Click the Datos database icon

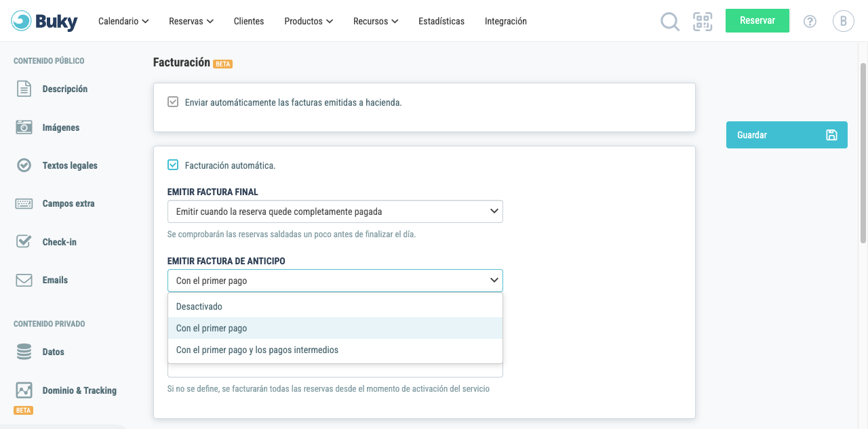tap(24, 352)
